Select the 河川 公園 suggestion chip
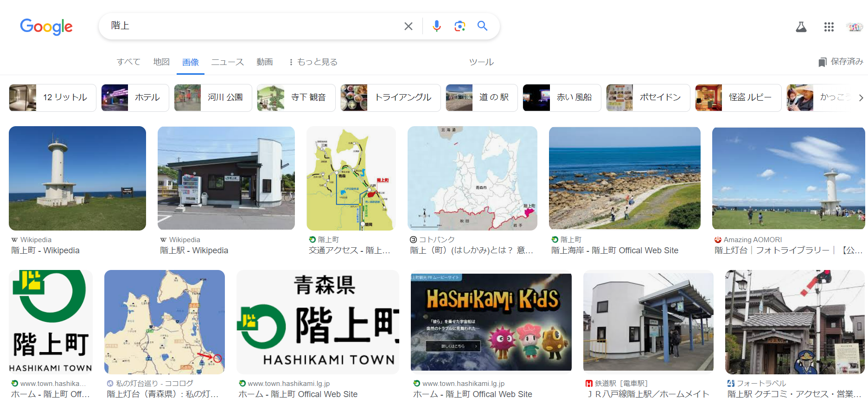The height and width of the screenshot is (398, 868). (213, 97)
